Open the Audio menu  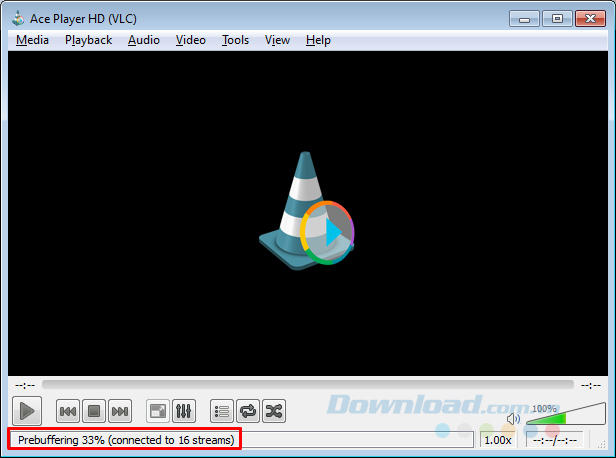coord(144,40)
